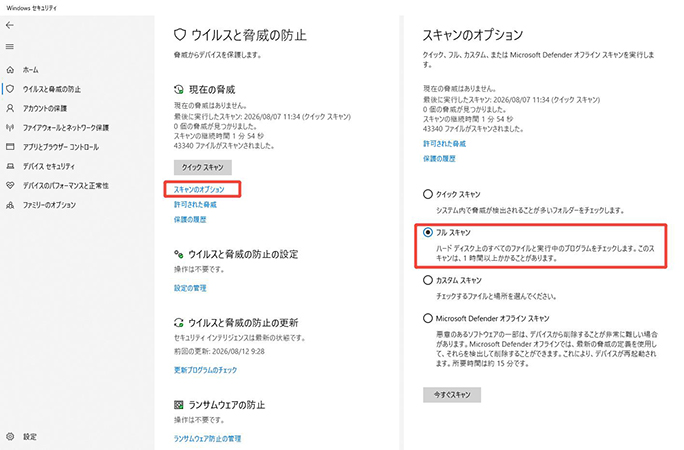Open 保護の履歴 link in the middle pane
The width and height of the screenshot is (684, 450).
190,219
